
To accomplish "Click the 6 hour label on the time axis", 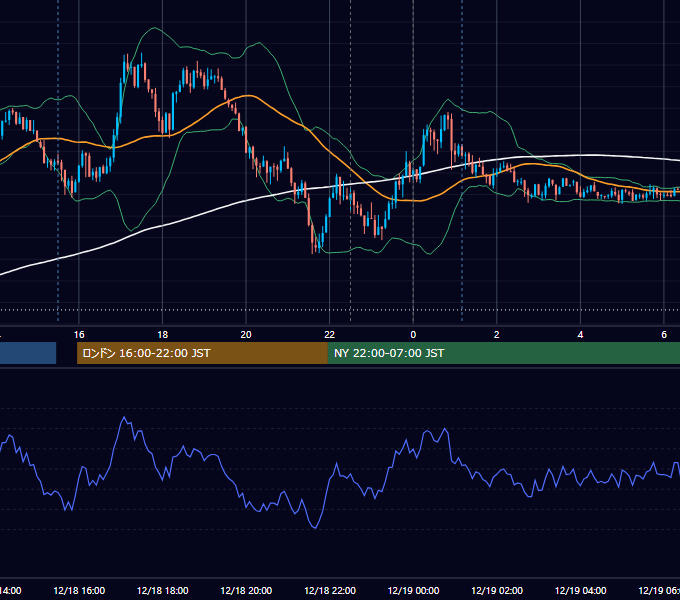I will coord(664,335).
